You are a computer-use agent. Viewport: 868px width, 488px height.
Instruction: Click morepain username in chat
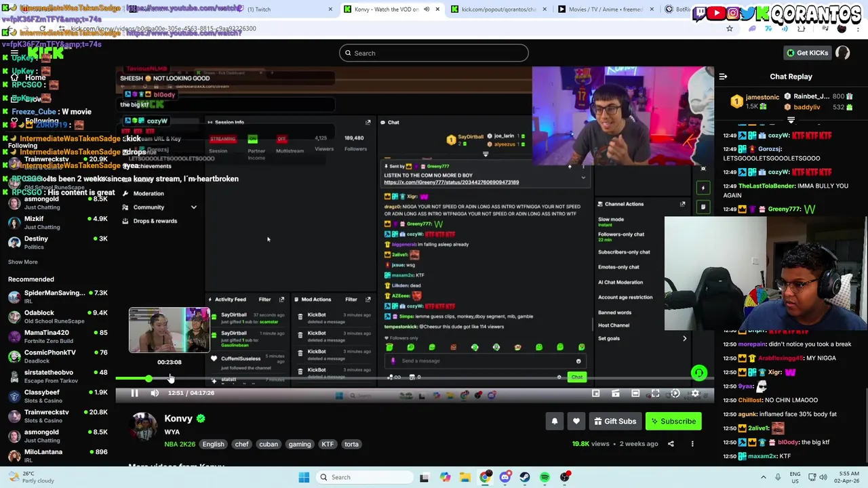pos(752,344)
